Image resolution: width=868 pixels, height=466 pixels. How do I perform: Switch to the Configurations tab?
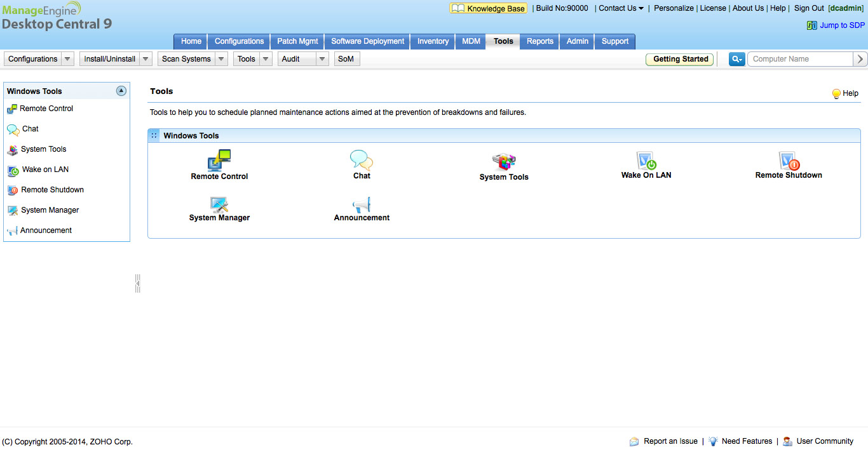239,41
